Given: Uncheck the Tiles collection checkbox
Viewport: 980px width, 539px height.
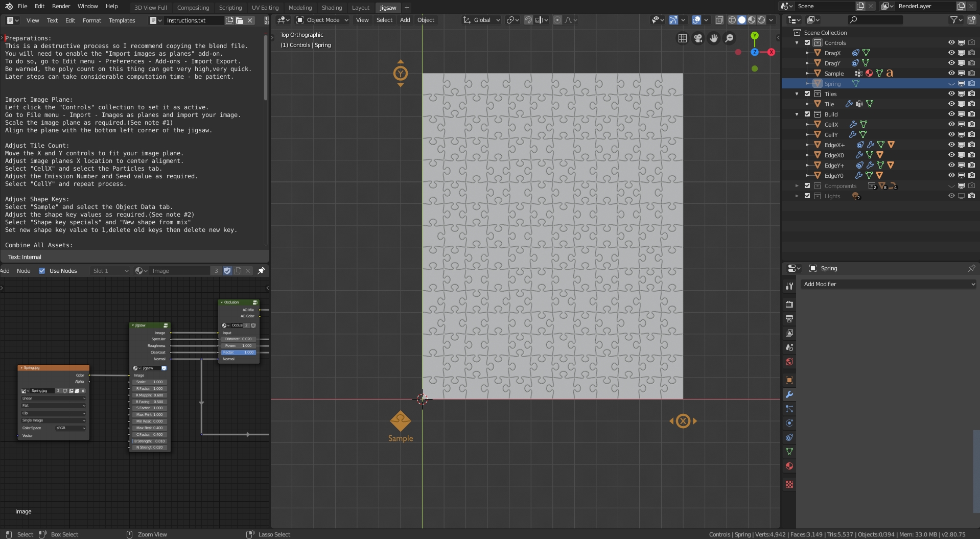Looking at the screenshot, I should tap(807, 94).
